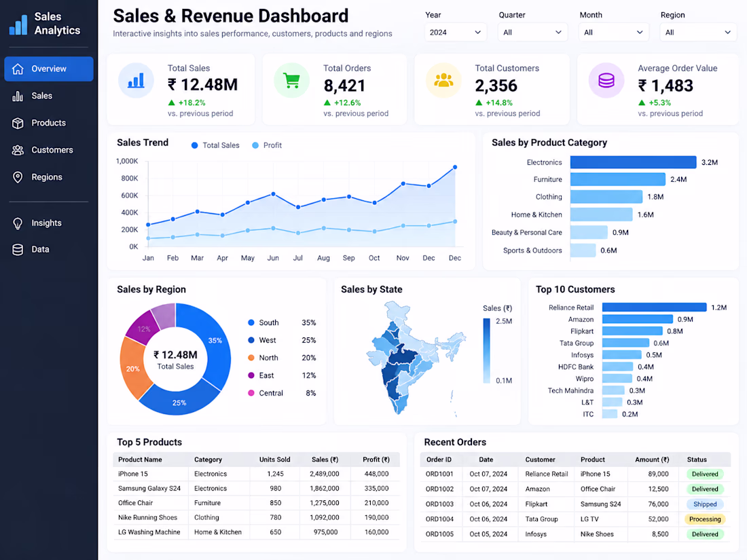This screenshot has height=560, width=747.
Task: Click the green arrow beside +5.3%
Action: click(642, 103)
